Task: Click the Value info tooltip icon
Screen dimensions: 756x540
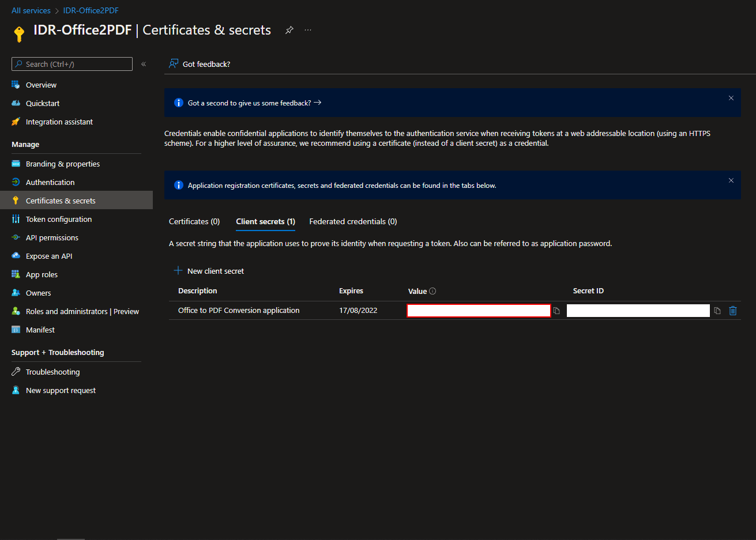Action: [432, 291]
